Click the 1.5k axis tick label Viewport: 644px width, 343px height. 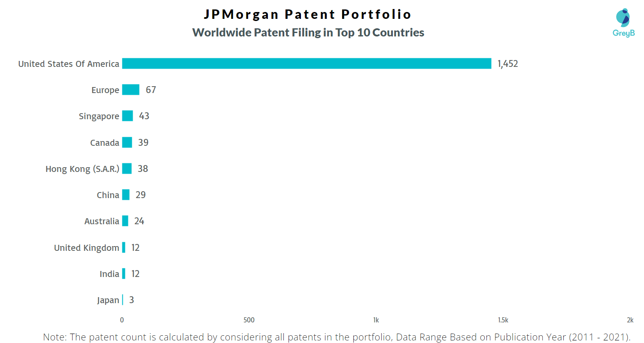(x=503, y=320)
